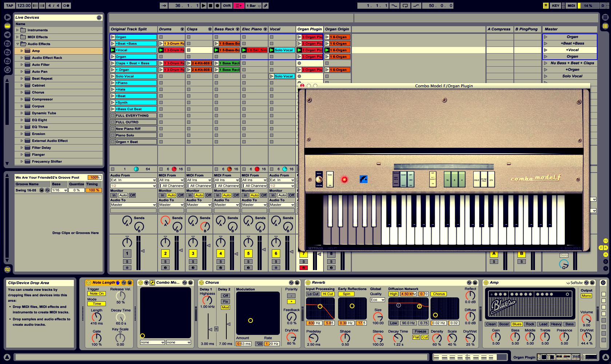The width and height of the screenshot is (611, 364).
Task: Expand the Instruments folder
Action: (17, 30)
